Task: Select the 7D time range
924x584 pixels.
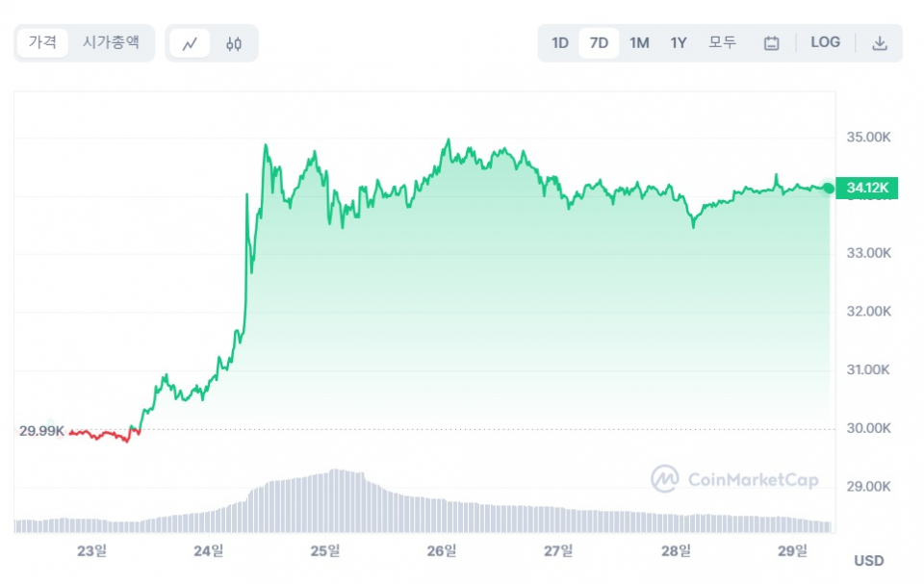Action: click(x=599, y=43)
